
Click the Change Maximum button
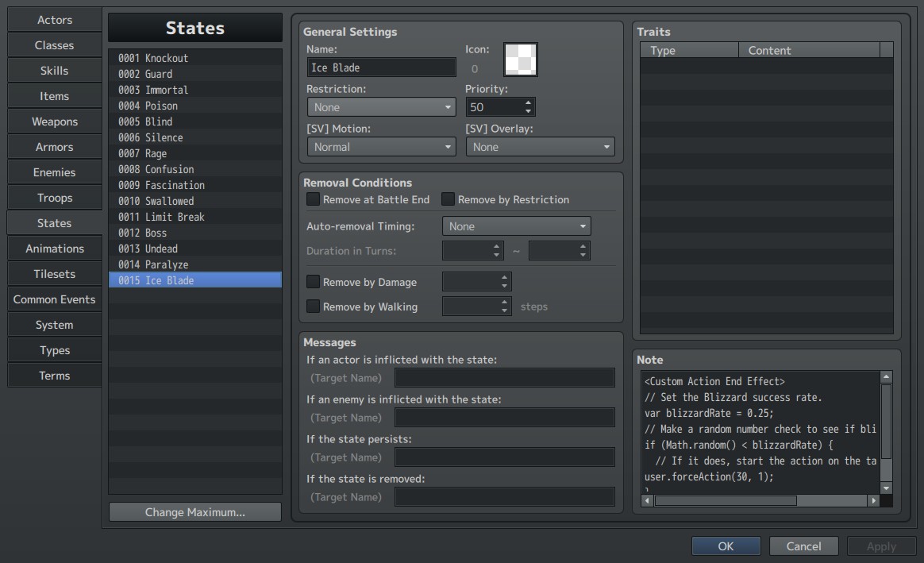(x=195, y=511)
